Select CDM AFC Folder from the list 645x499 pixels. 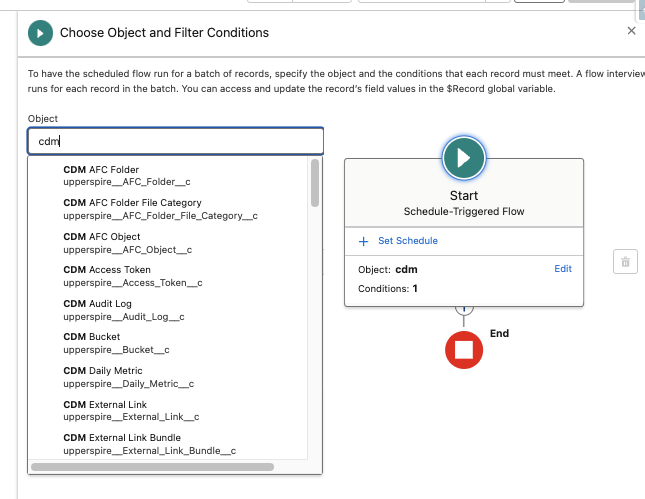coord(168,176)
